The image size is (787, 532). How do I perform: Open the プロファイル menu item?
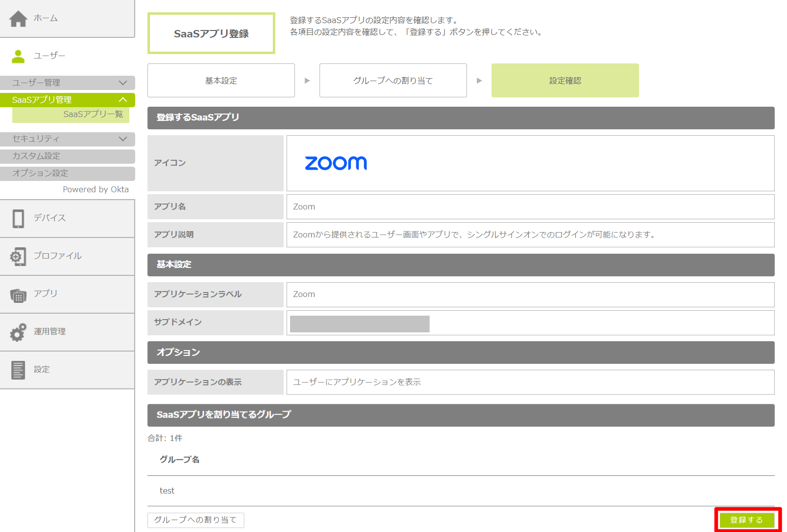[x=67, y=256]
